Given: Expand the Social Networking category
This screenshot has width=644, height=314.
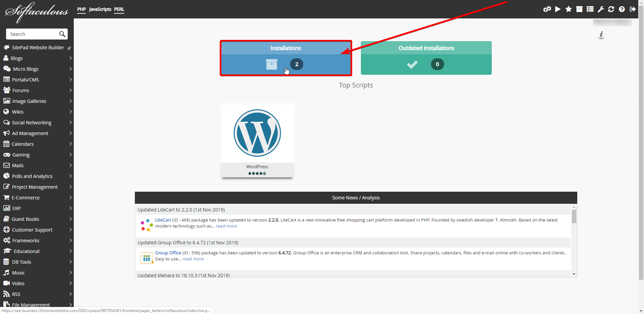Looking at the screenshot, I should click(x=70, y=122).
